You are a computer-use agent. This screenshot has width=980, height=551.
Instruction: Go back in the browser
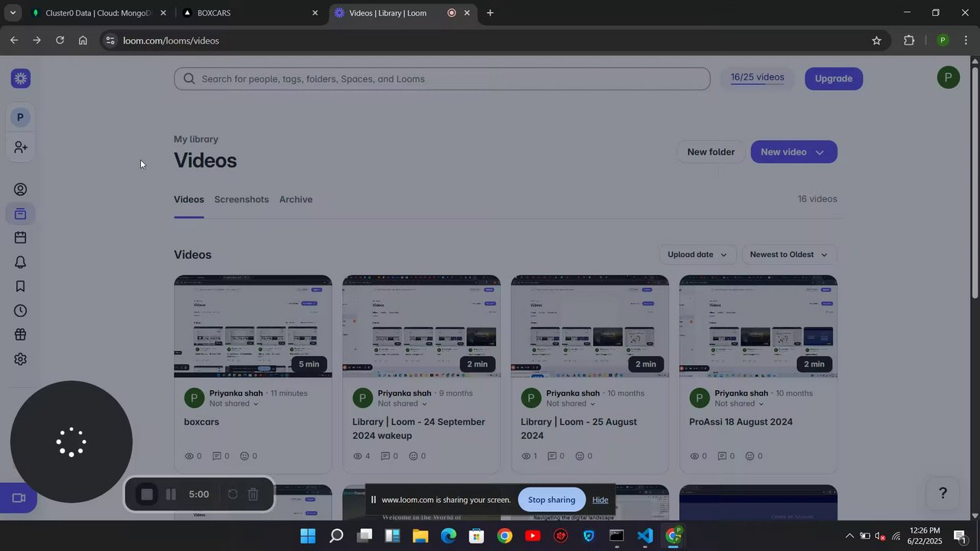coord(14,41)
